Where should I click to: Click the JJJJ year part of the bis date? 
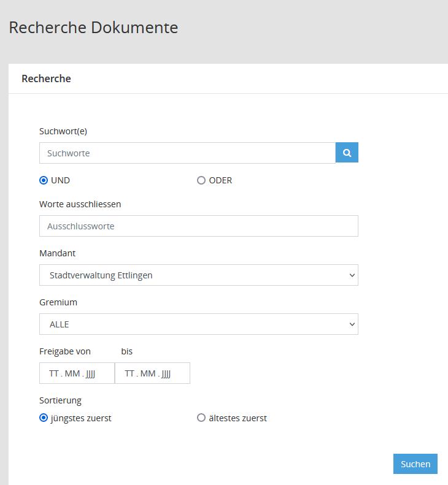[166, 373]
